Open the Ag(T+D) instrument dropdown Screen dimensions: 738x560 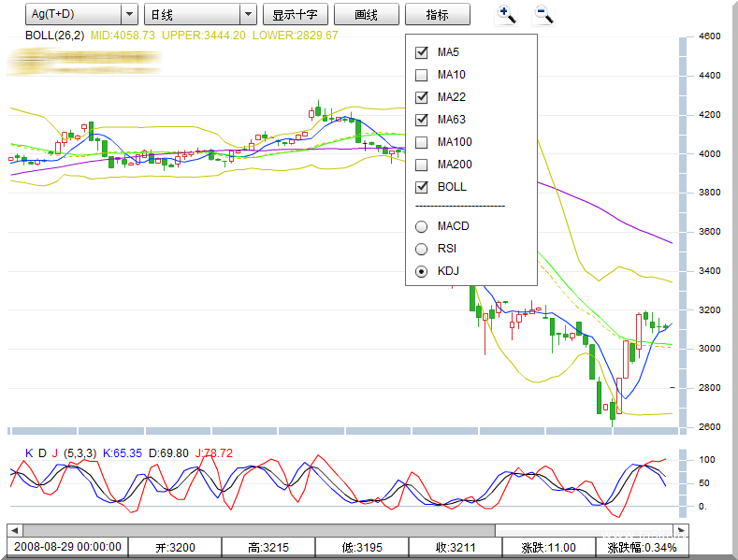pyautogui.click(x=82, y=14)
